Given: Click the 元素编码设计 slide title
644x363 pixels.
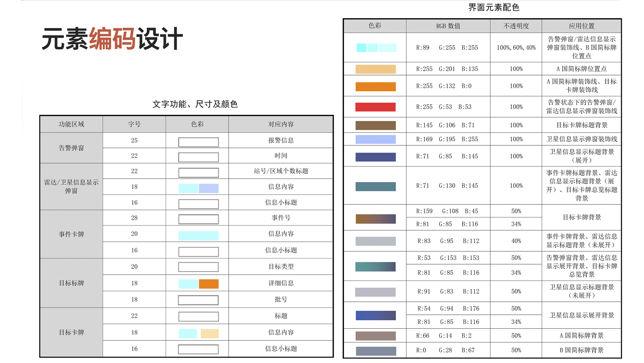Looking at the screenshot, I should pos(112,38).
